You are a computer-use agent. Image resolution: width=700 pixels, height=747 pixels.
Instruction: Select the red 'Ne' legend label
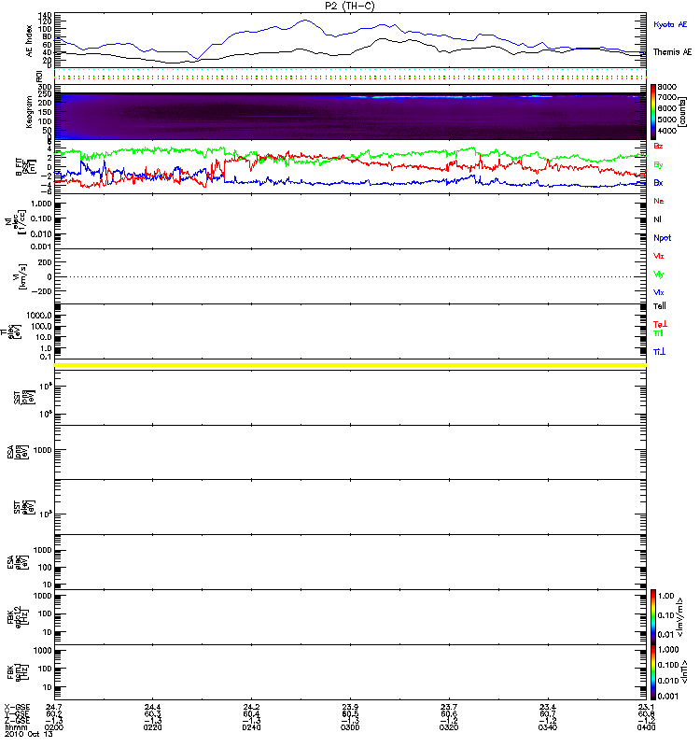tap(659, 201)
